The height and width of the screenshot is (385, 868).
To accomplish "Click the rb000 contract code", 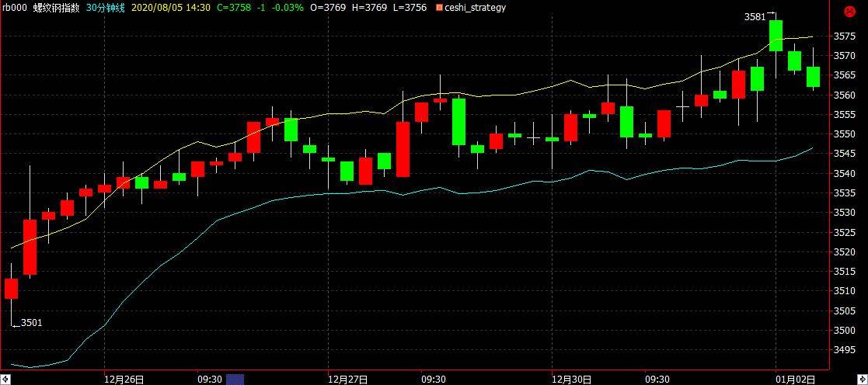I will [x=14, y=8].
